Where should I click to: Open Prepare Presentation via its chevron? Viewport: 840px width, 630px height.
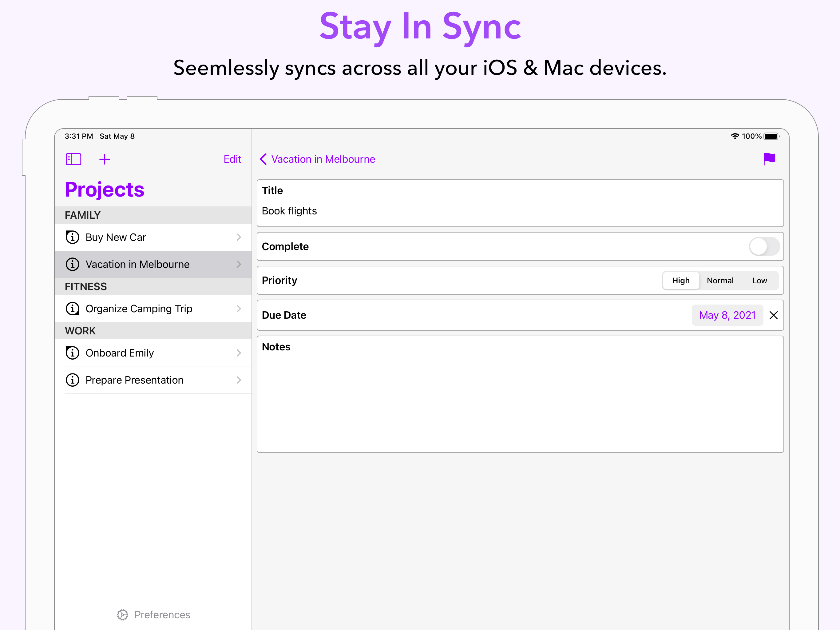239,380
